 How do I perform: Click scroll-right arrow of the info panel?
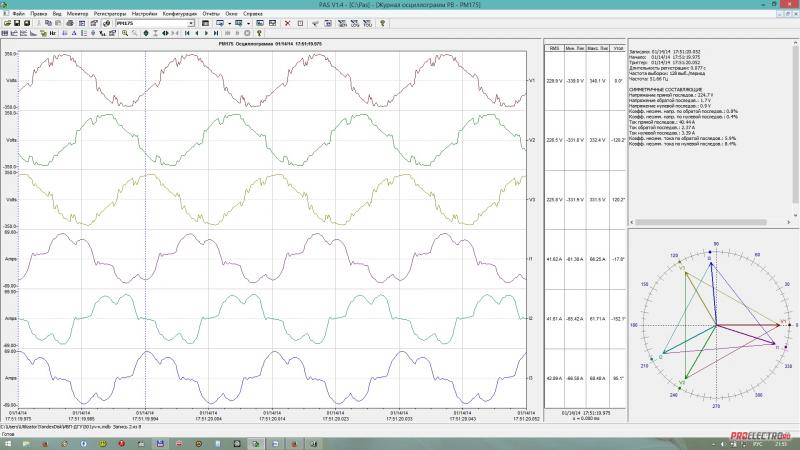pyautogui.click(x=788, y=222)
